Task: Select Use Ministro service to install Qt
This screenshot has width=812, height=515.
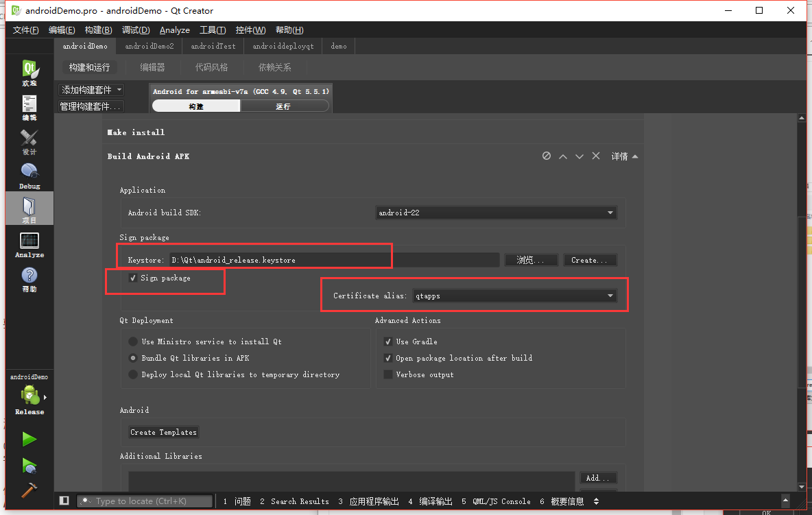Action: (x=133, y=342)
